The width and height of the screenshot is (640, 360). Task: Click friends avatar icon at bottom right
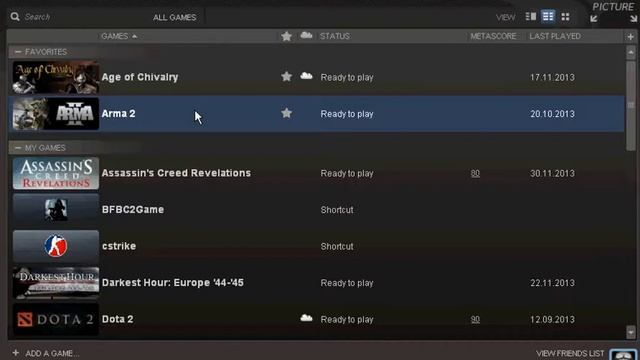pos(623,354)
